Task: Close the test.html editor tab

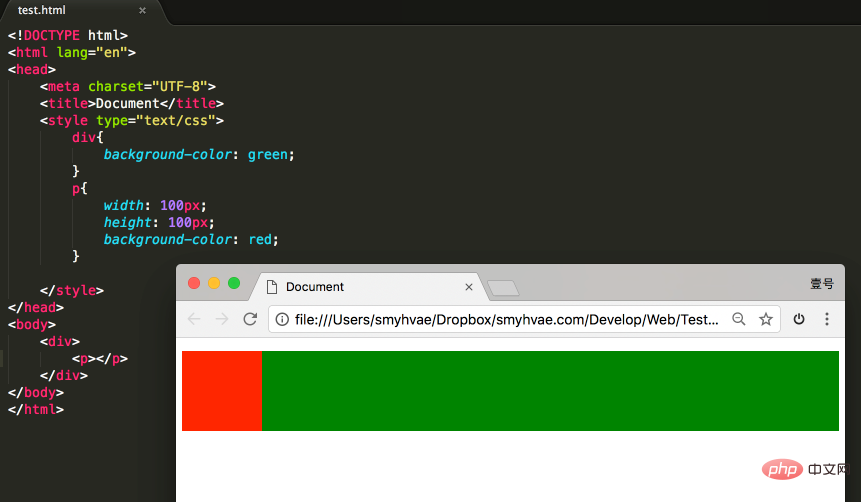Action: (x=142, y=10)
